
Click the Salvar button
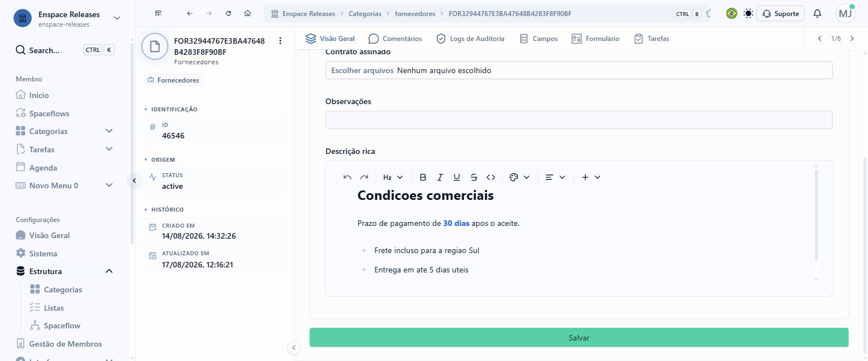tap(578, 338)
